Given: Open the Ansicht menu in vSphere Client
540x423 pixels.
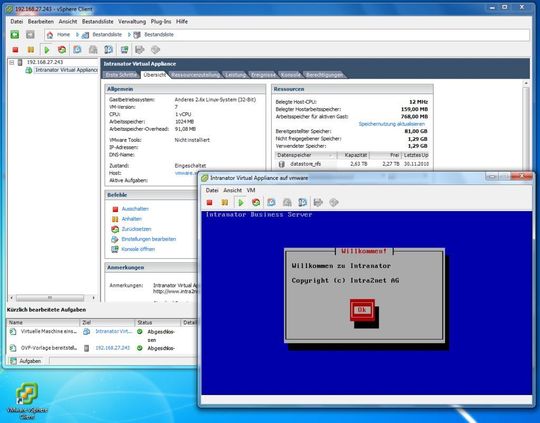Looking at the screenshot, I should tap(68, 21).
